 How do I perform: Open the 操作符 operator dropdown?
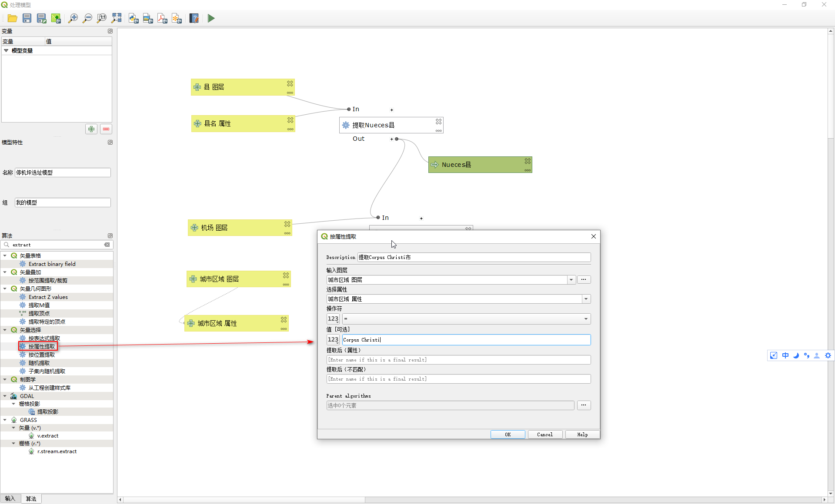586,319
